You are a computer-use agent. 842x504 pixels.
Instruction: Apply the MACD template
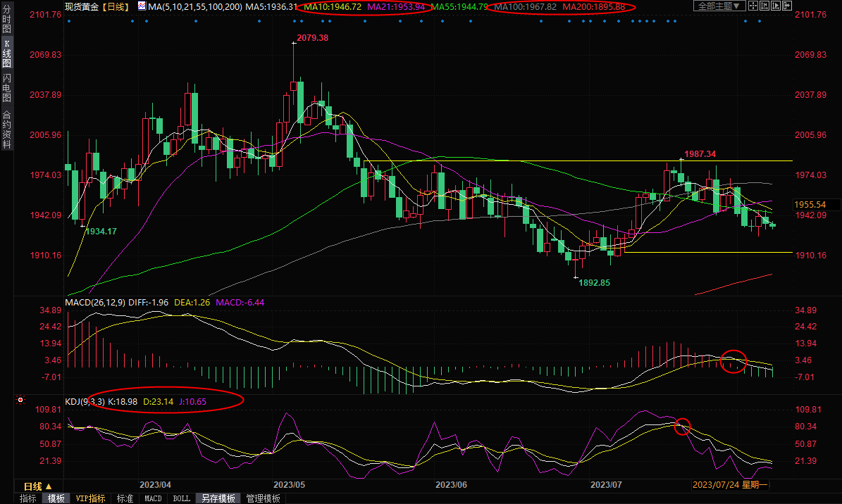pos(152,498)
